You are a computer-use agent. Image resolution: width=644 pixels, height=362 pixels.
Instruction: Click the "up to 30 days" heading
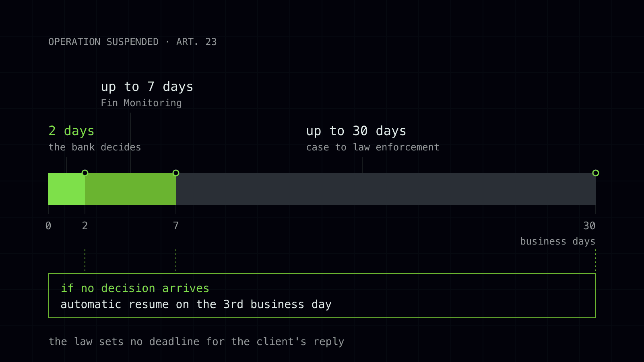pyautogui.click(x=356, y=131)
